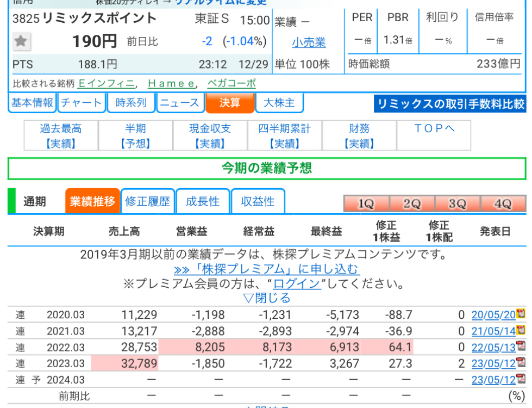The image size is (532, 408).
Task: Open PDF icon for 21/05/14 announcement
Action: 521,330
